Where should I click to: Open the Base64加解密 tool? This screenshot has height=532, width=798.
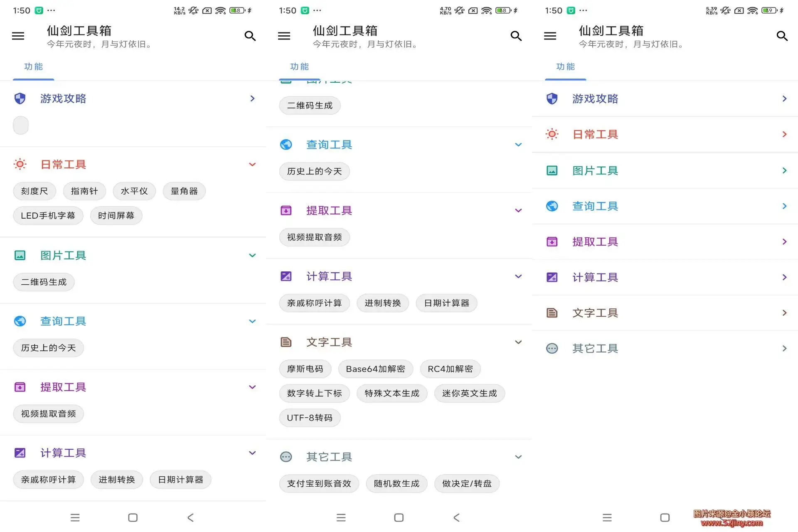point(375,369)
